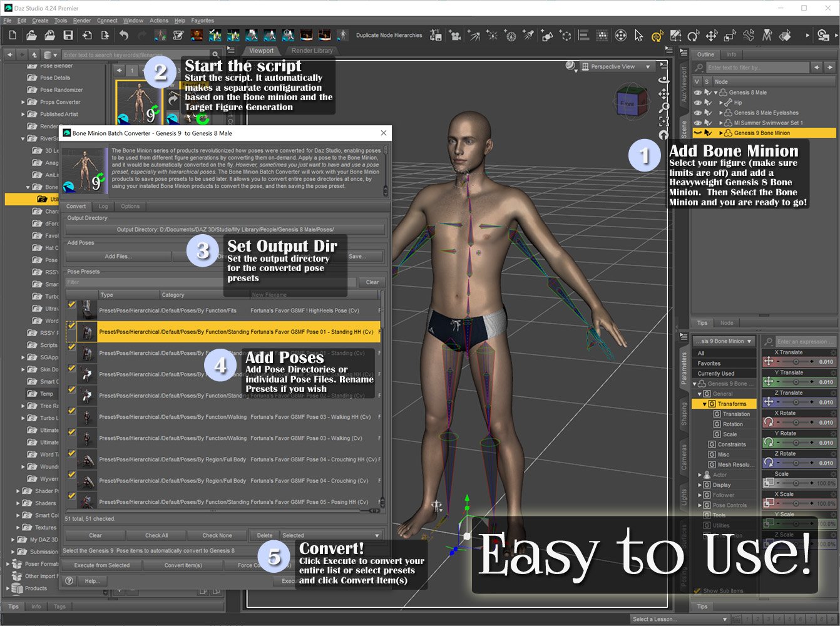Open the Render menu
The height and width of the screenshot is (626, 840).
coord(82,21)
